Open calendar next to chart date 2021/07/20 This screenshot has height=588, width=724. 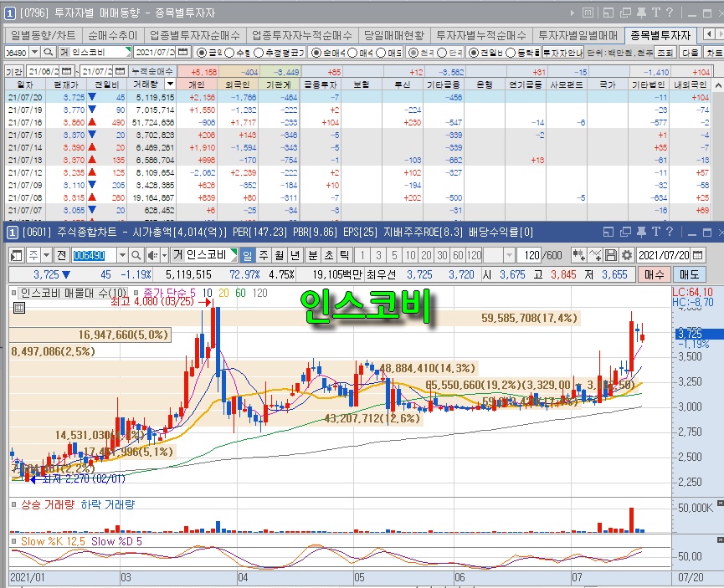698,255
